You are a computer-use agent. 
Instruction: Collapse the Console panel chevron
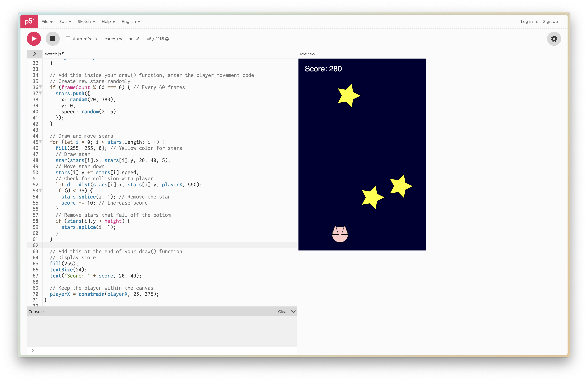[x=293, y=311]
